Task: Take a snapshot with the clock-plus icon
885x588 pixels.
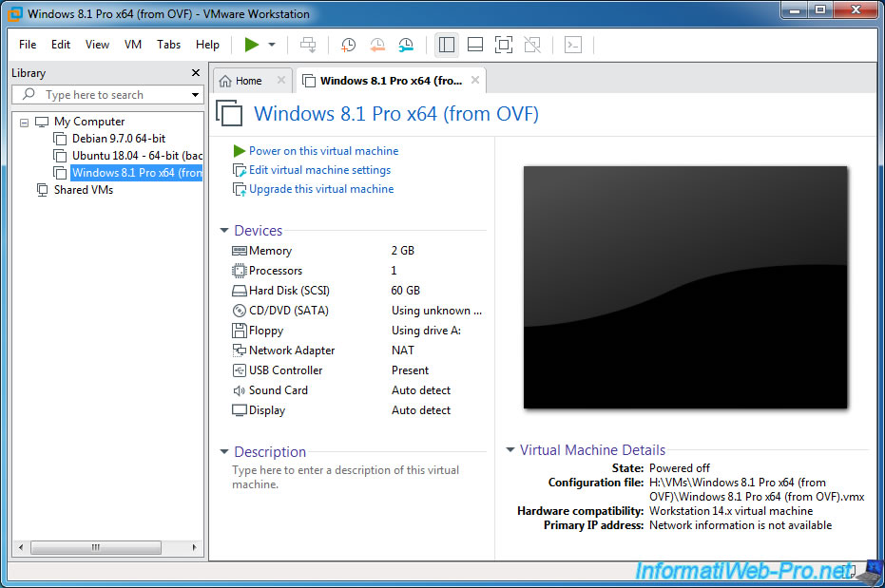Action: pos(348,45)
